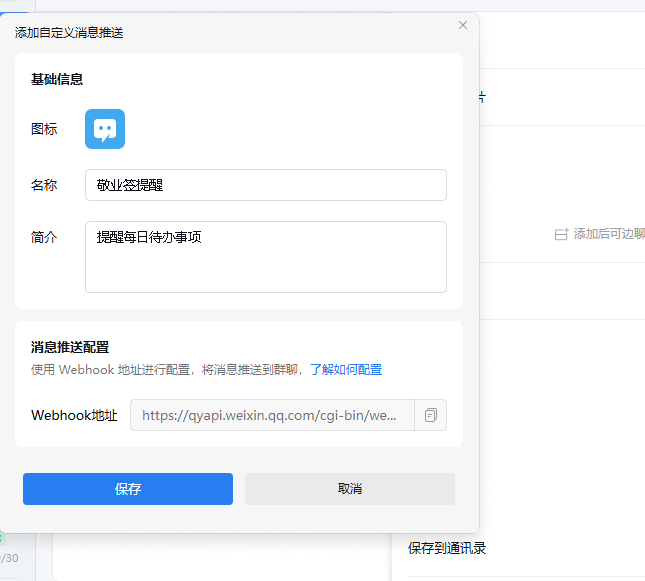Click the 基础信息 section heading
Image resolution: width=645 pixels, height=581 pixels.
(57, 79)
